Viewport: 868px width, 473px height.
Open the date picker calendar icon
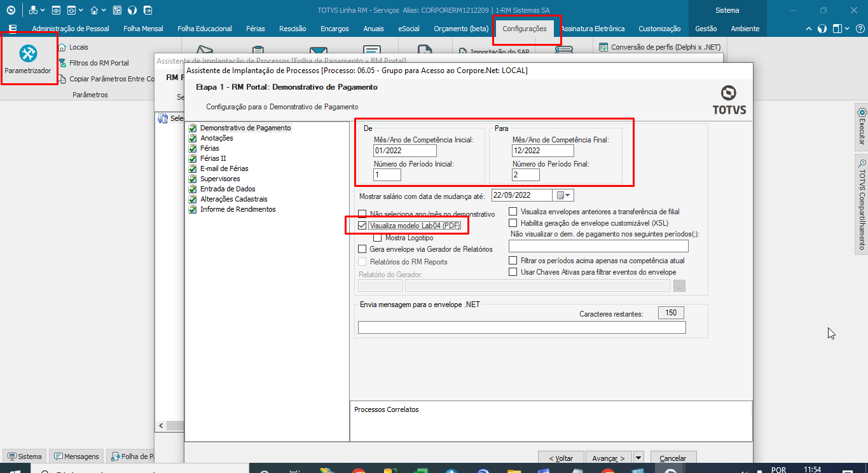pos(561,195)
